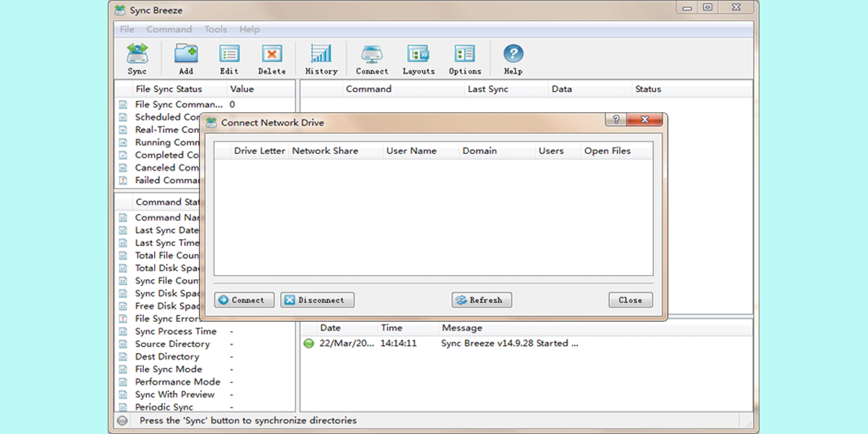The image size is (868, 434).
Task: Select the File Sync Mode row
Action: [x=205, y=370]
